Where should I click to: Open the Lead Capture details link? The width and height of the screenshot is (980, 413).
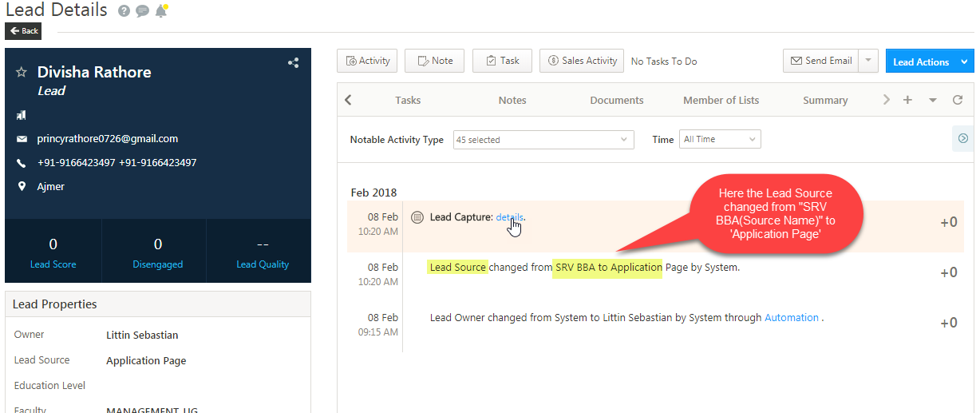(510, 217)
